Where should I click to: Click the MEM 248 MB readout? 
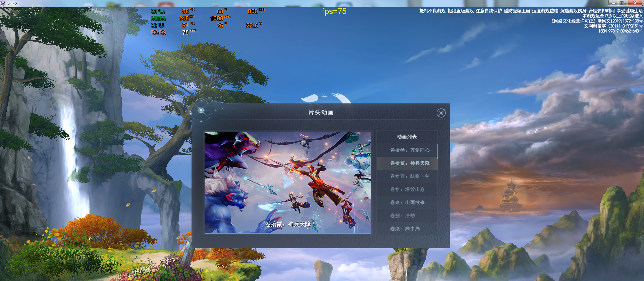pos(186,18)
